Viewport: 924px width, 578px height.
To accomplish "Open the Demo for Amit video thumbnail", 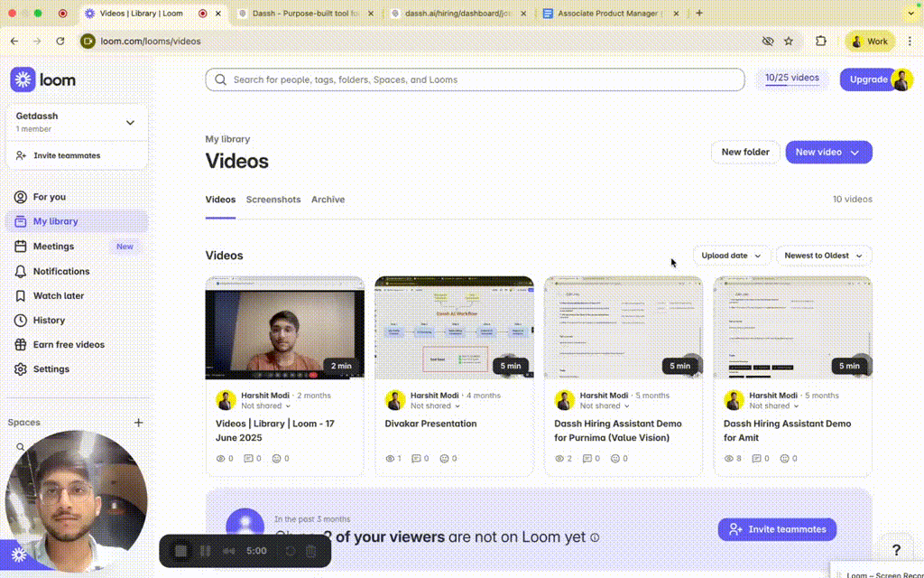I will (792, 328).
